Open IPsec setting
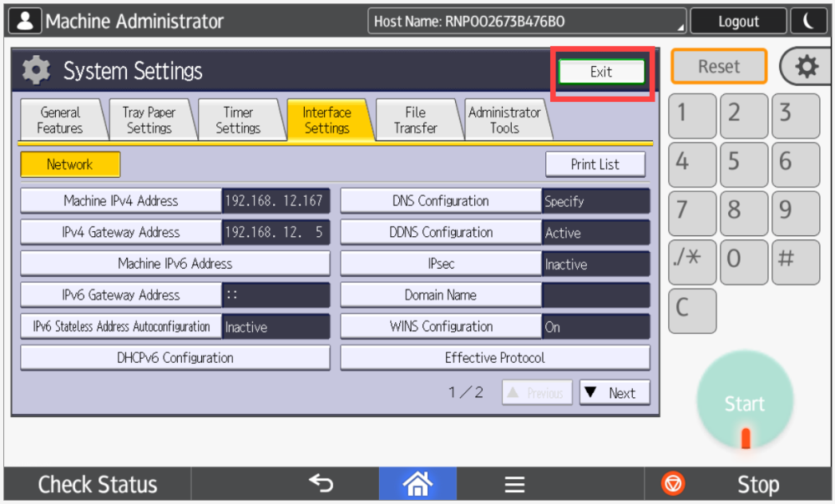The height and width of the screenshot is (504, 835). (x=440, y=264)
